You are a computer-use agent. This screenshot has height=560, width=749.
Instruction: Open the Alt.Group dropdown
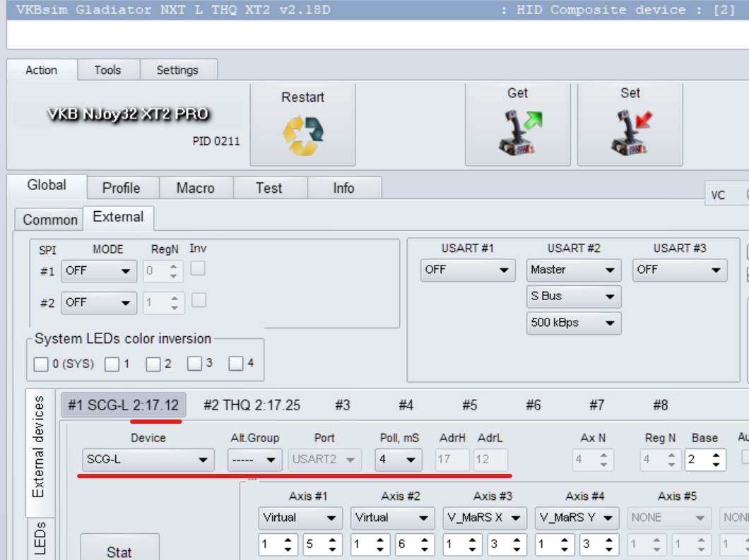point(254,460)
